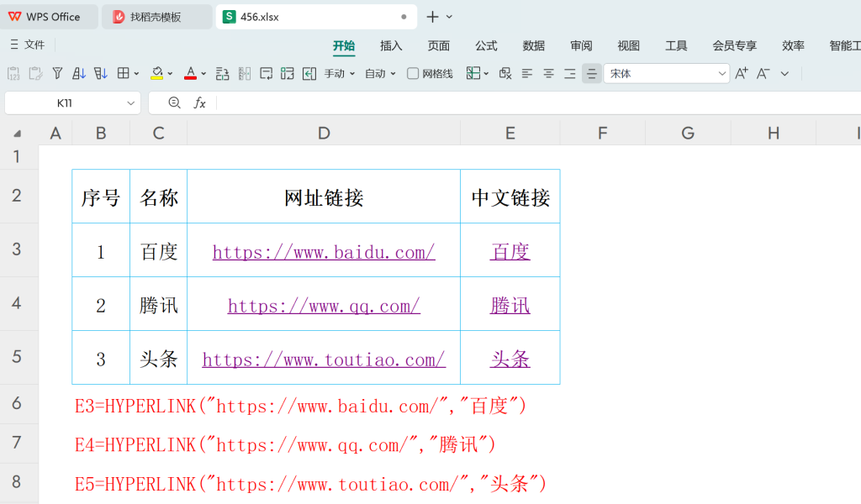The height and width of the screenshot is (504, 861).
Task: Open fill color dropdown arrow
Action: pyautogui.click(x=170, y=73)
